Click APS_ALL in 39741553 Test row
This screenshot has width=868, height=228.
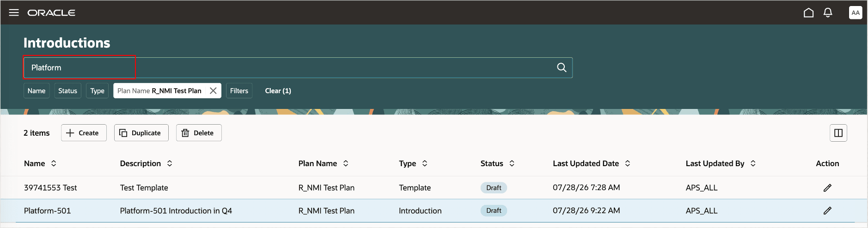coord(702,188)
